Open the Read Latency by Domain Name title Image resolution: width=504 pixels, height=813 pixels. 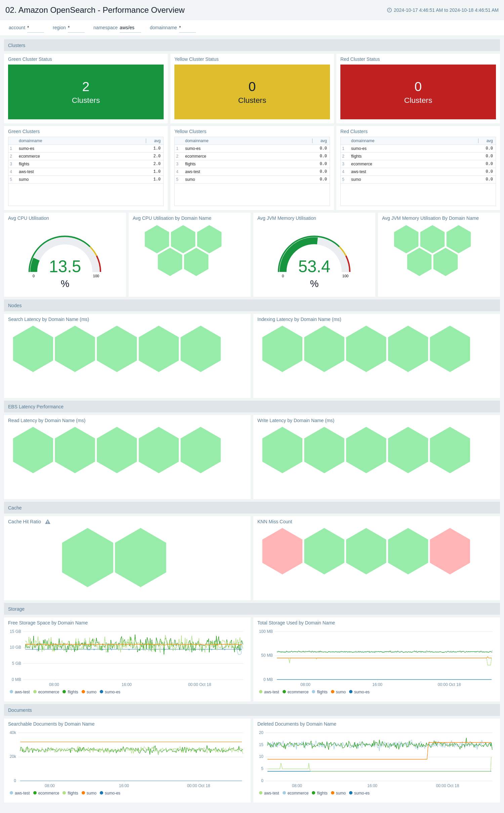pyautogui.click(x=47, y=420)
